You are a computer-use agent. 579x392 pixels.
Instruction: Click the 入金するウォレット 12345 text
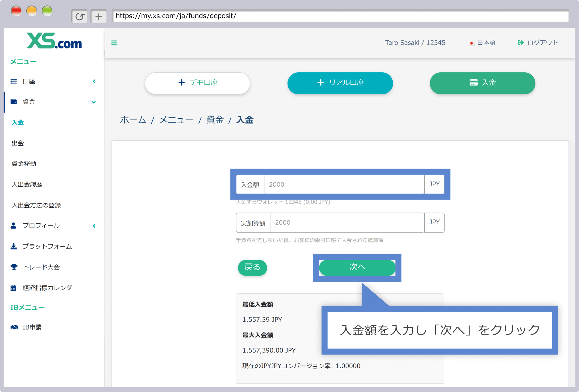(283, 202)
